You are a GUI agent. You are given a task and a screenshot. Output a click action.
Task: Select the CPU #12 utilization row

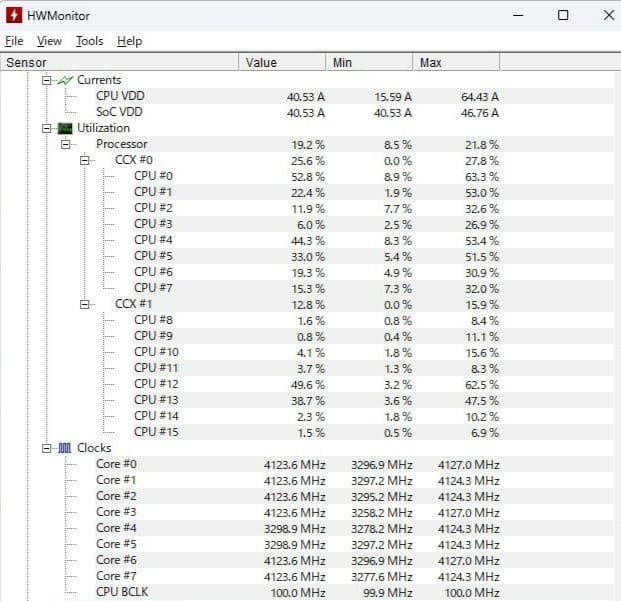[x=157, y=384]
